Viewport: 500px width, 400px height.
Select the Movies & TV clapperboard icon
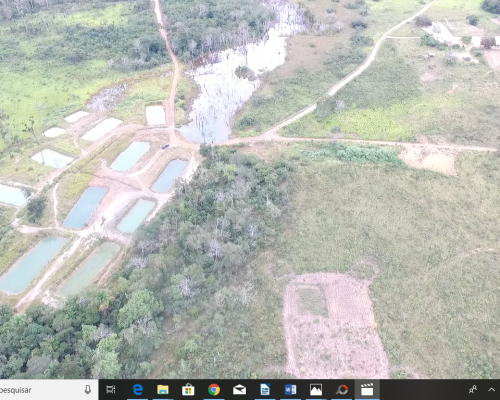point(367,389)
